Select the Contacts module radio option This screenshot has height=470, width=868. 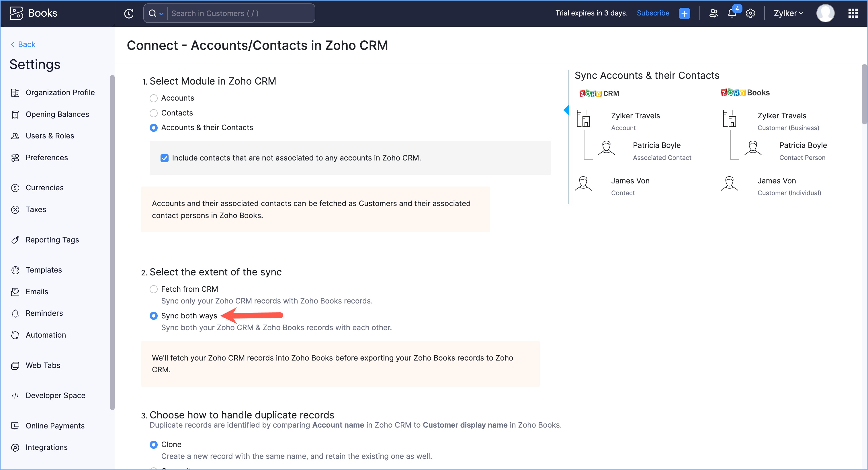154,113
